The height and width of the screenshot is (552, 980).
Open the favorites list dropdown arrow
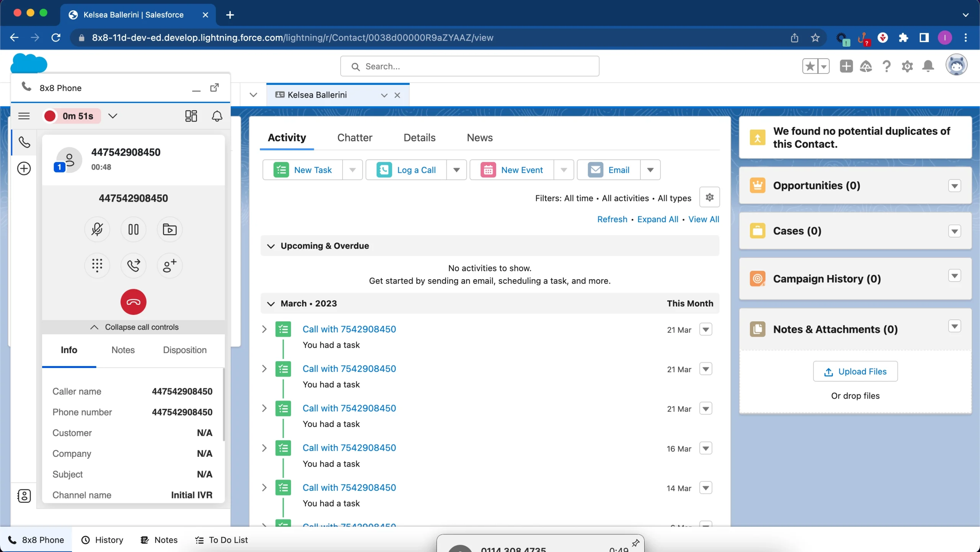tap(823, 66)
